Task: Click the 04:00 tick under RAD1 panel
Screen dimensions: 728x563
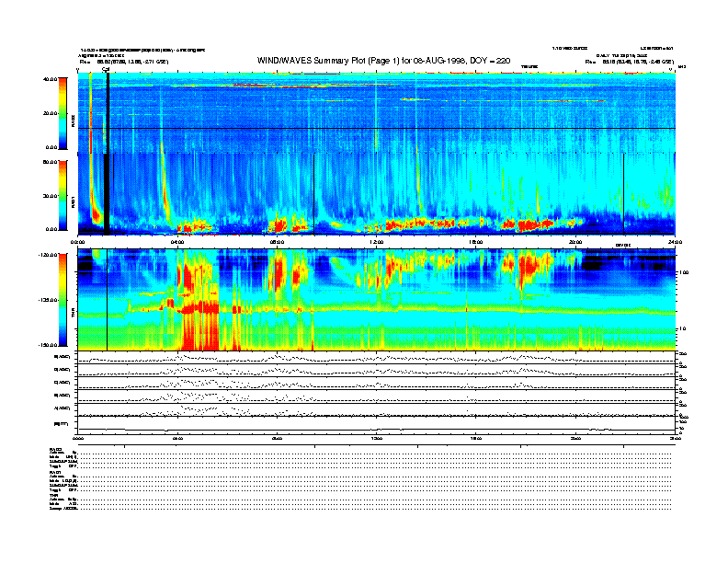Action: tap(177, 242)
